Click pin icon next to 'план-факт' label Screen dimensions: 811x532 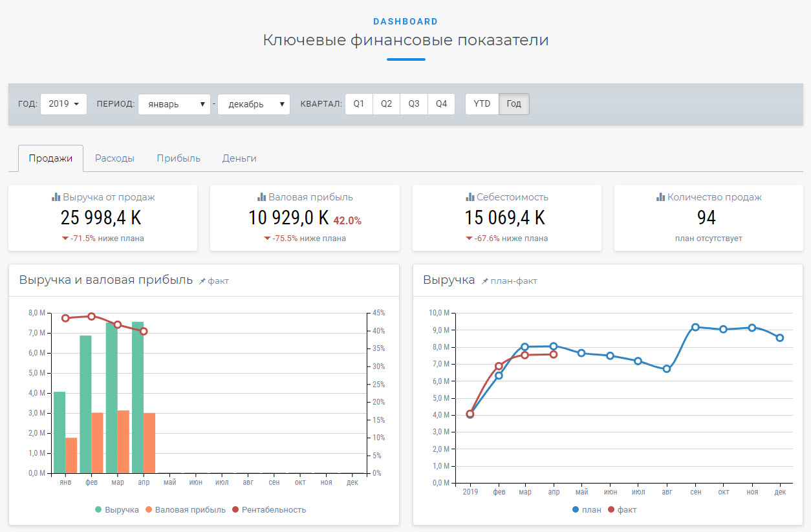(x=484, y=281)
